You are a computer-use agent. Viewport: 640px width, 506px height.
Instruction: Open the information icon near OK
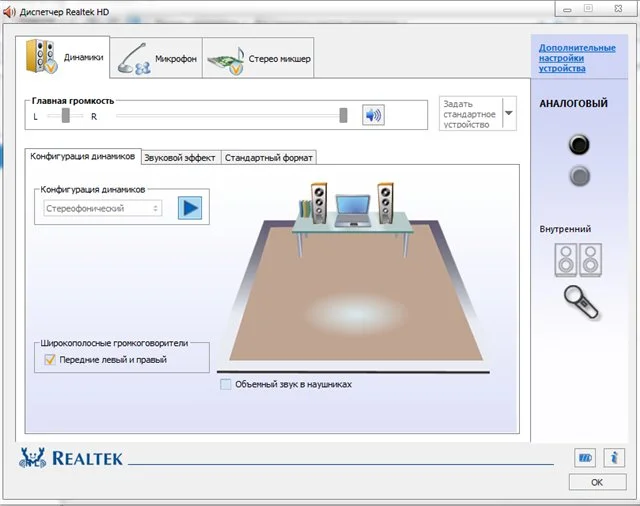click(x=614, y=457)
